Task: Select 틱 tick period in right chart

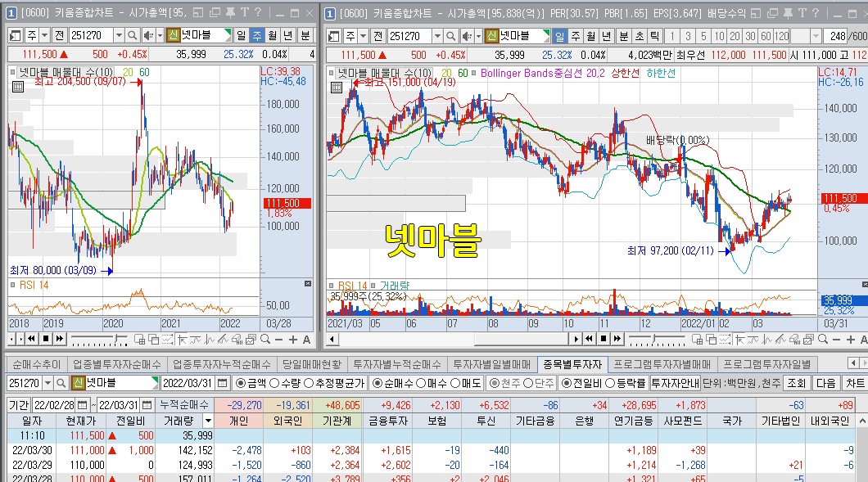Action: point(655,37)
